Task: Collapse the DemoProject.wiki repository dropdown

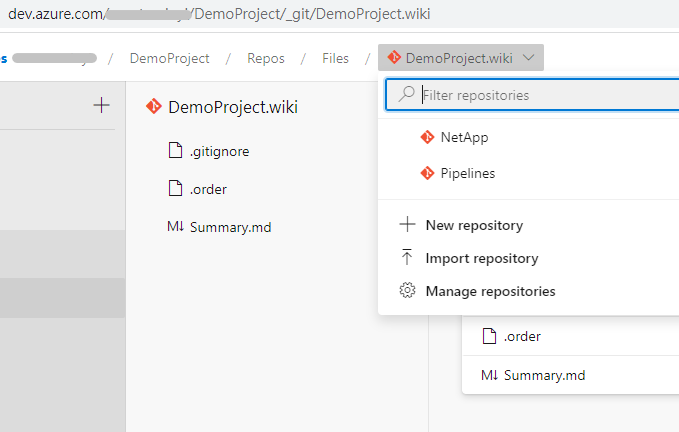Action: (460, 58)
